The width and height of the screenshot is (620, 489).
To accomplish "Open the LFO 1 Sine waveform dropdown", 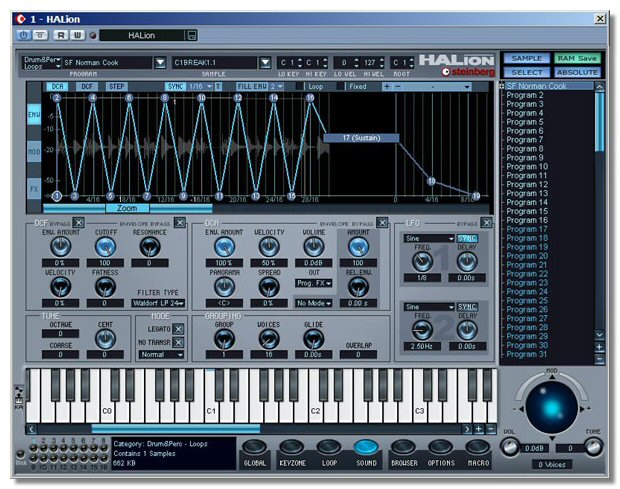I will tap(429, 238).
